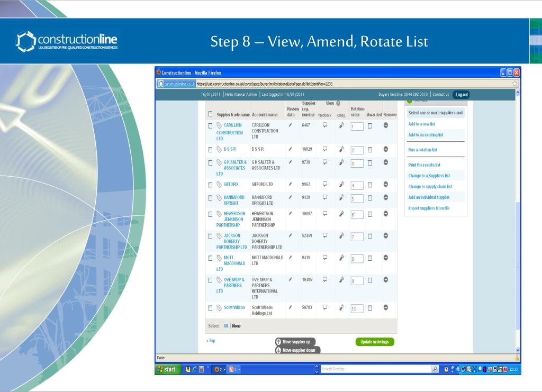
Task: Open the Scott Wilson supplier link
Action: point(234,307)
